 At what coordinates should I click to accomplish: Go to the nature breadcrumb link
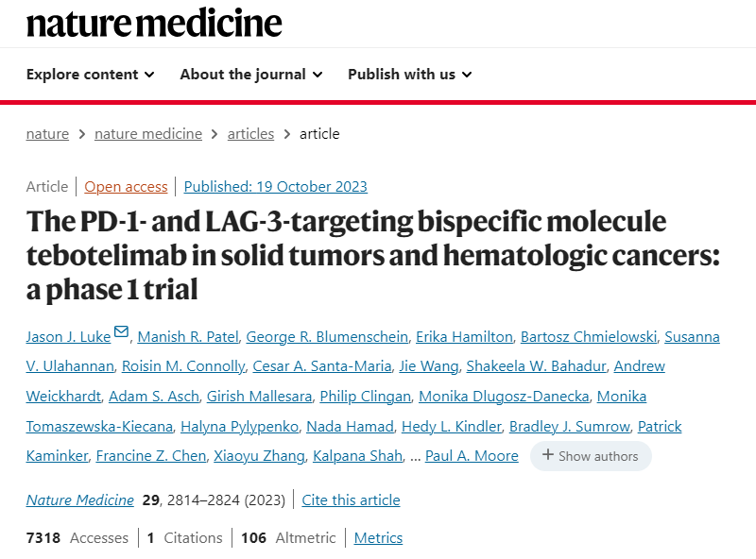click(47, 133)
